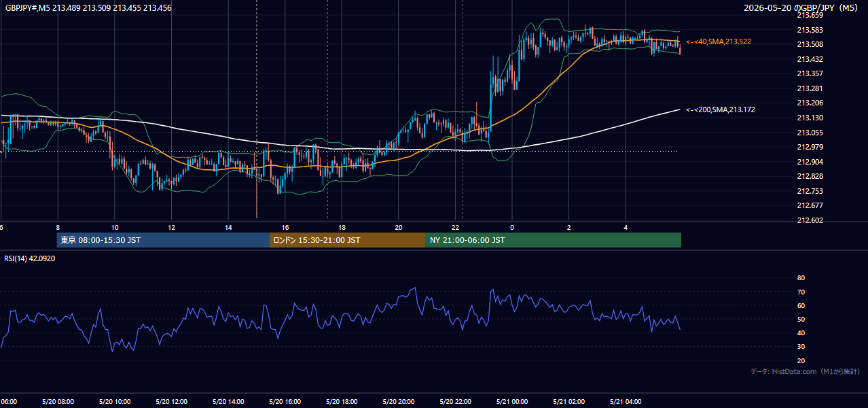Click the RSI scale value 50

[x=801, y=319]
